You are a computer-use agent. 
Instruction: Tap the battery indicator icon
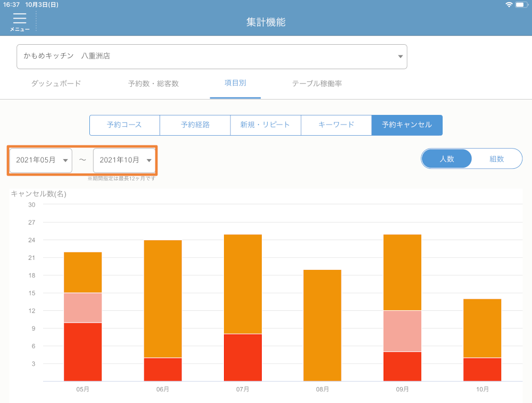pos(520,5)
